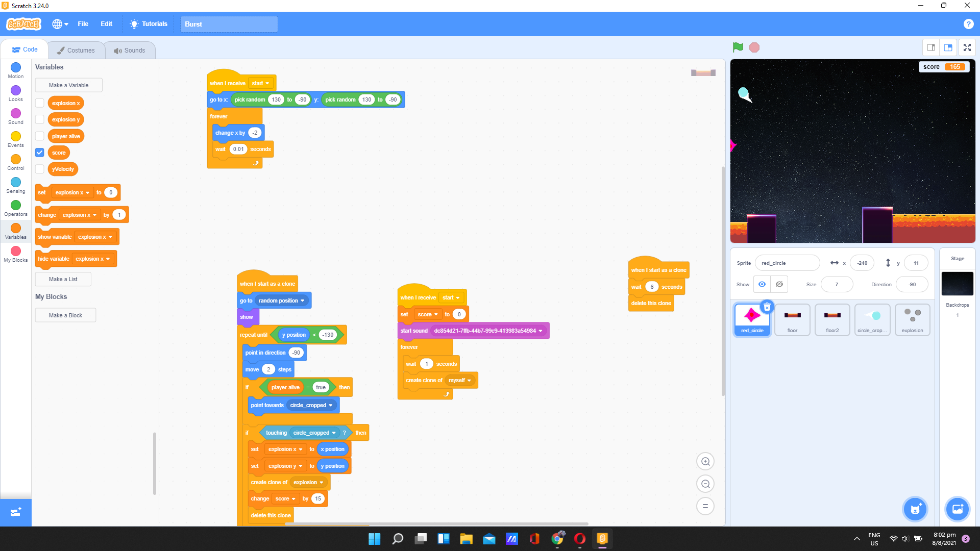Enable the player alive variable checkbox
This screenshot has width=980, height=551.
tap(40, 136)
